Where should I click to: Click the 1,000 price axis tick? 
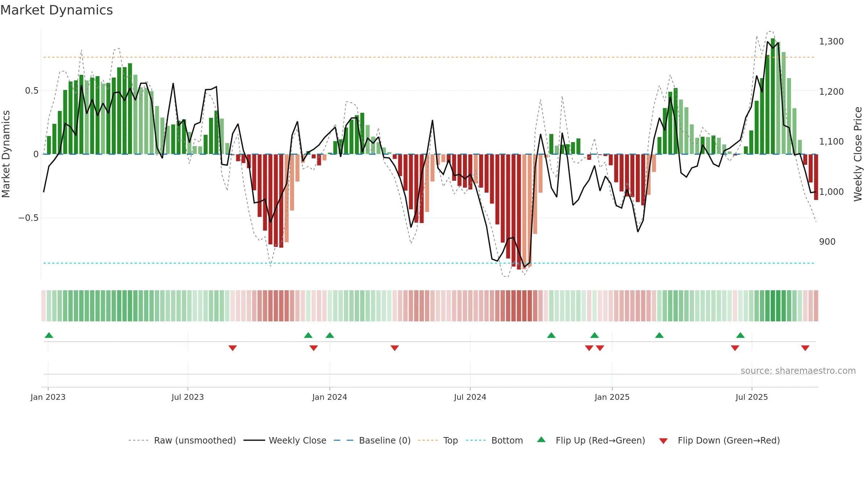[x=831, y=192]
